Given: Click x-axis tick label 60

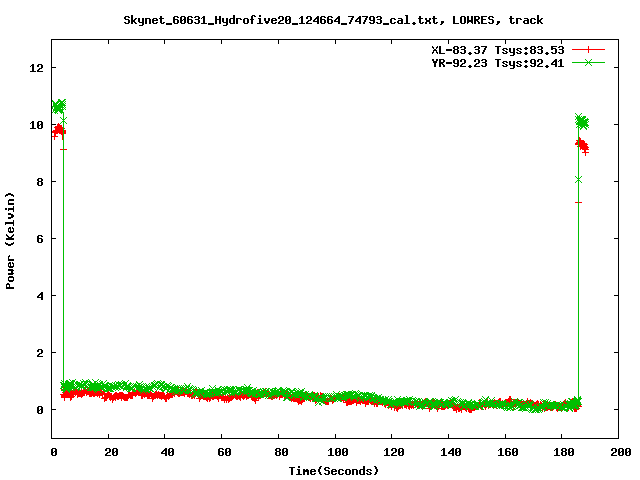Looking at the screenshot, I should [x=224, y=452].
